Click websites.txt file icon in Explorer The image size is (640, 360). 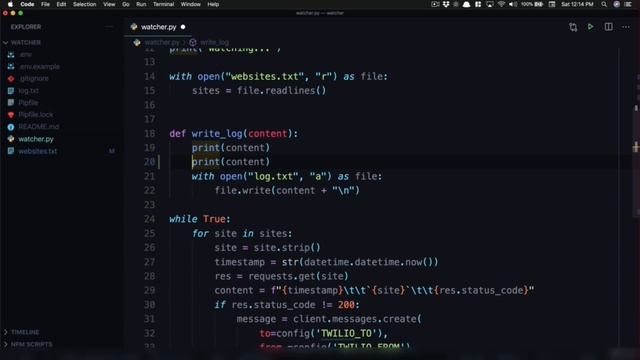(11, 151)
